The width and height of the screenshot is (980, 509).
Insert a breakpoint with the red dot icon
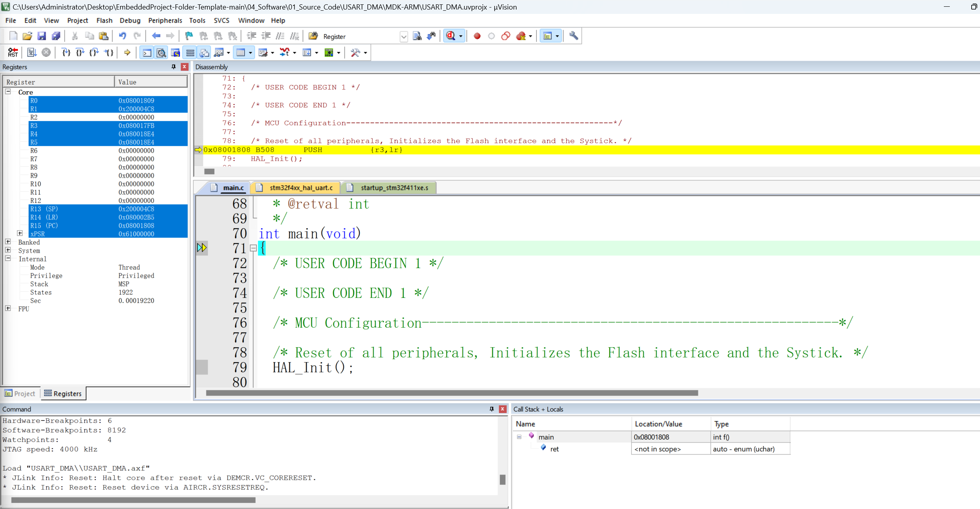(477, 36)
